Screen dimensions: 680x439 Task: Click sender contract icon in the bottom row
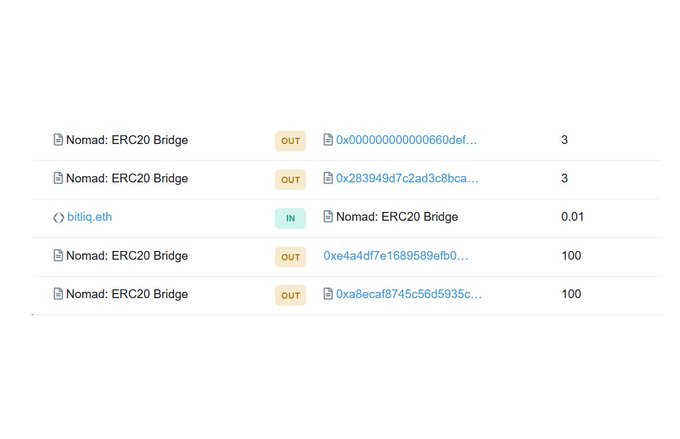click(x=58, y=295)
